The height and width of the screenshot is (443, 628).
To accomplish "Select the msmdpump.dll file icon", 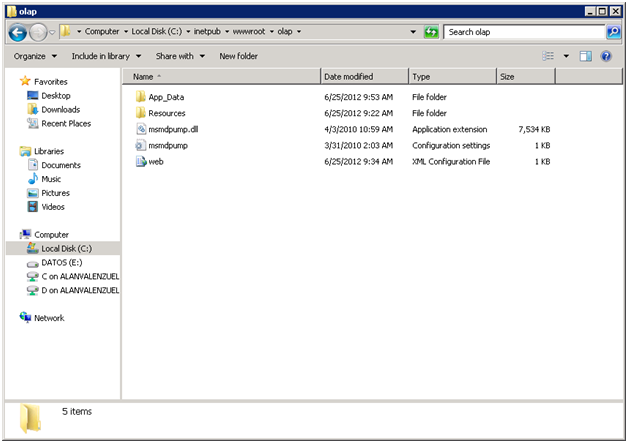I will pos(140,129).
